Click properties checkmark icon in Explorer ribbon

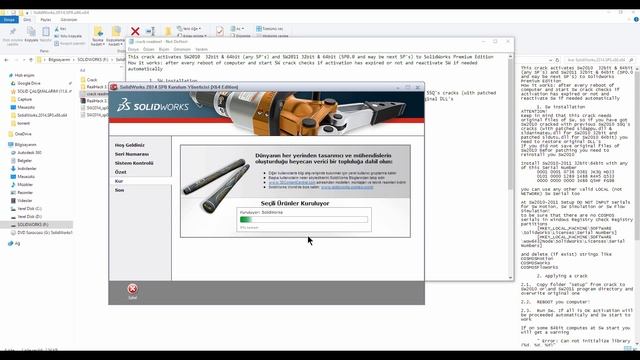[220, 31]
